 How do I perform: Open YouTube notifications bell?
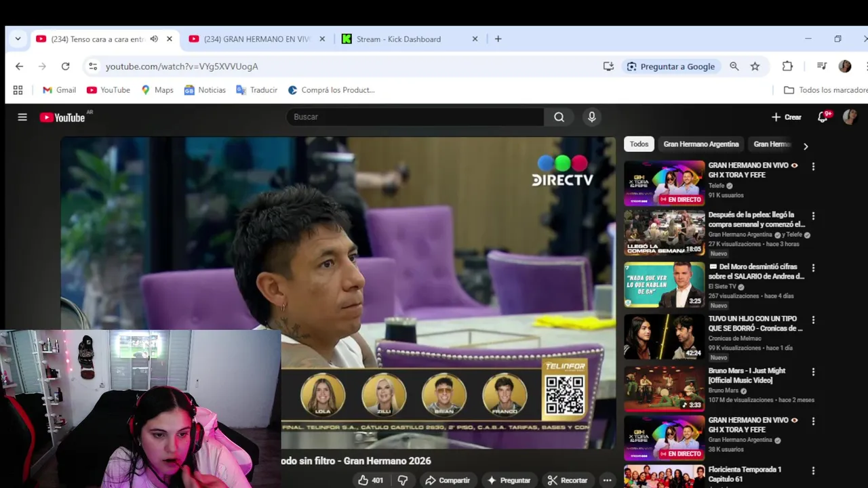pos(823,117)
